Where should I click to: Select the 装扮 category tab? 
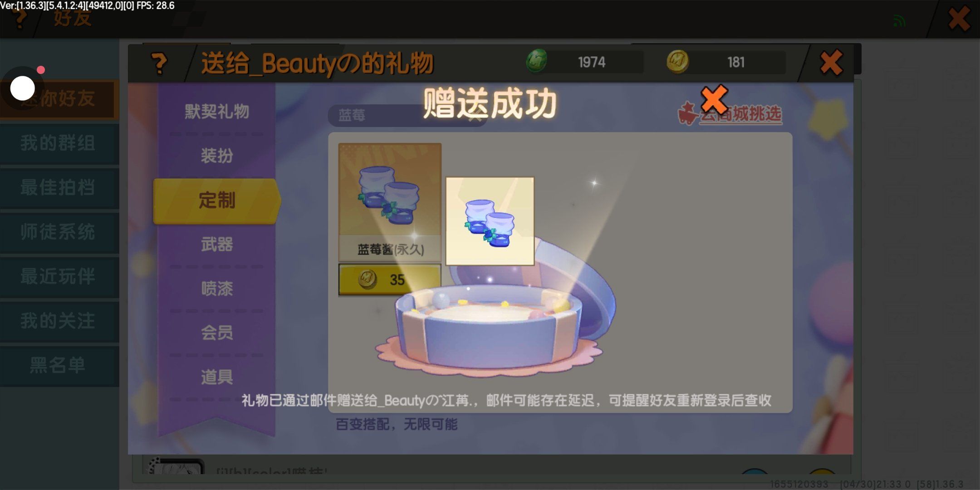[x=216, y=156]
